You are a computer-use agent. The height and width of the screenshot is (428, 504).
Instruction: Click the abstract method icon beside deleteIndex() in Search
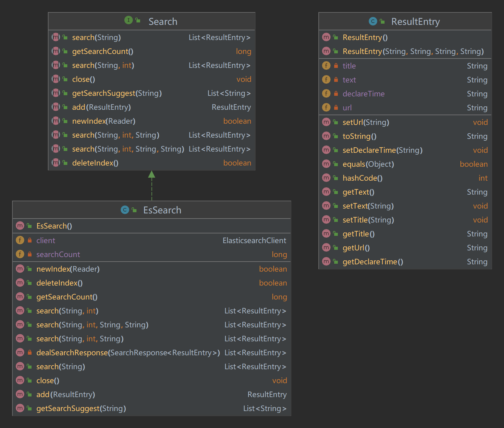tap(56, 163)
